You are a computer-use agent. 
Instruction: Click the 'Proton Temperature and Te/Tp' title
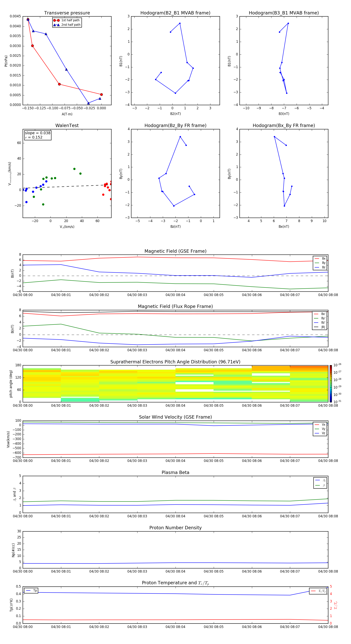pos(175,583)
